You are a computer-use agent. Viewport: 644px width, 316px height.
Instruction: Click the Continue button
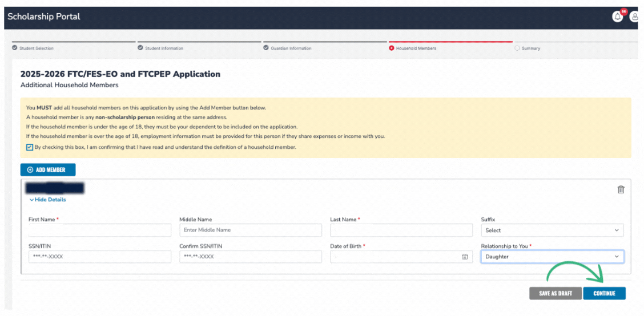coord(604,293)
